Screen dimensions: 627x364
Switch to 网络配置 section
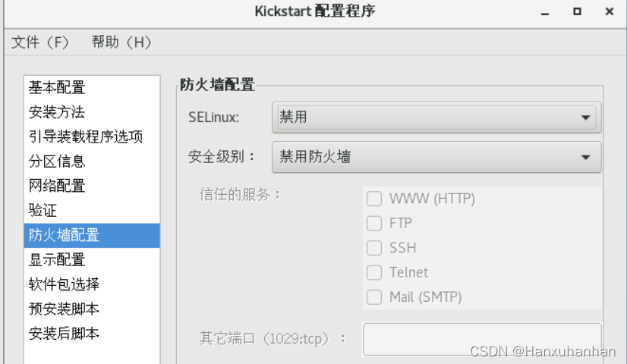coord(57,186)
